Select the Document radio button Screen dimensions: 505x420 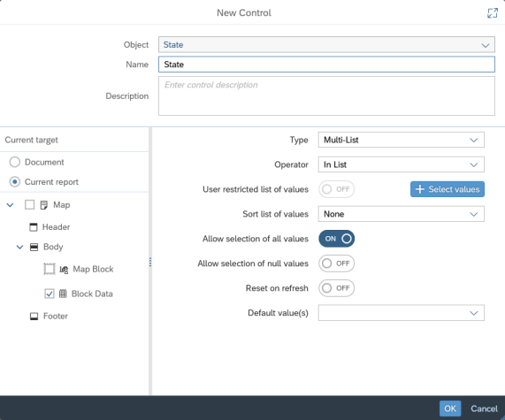[x=15, y=162]
